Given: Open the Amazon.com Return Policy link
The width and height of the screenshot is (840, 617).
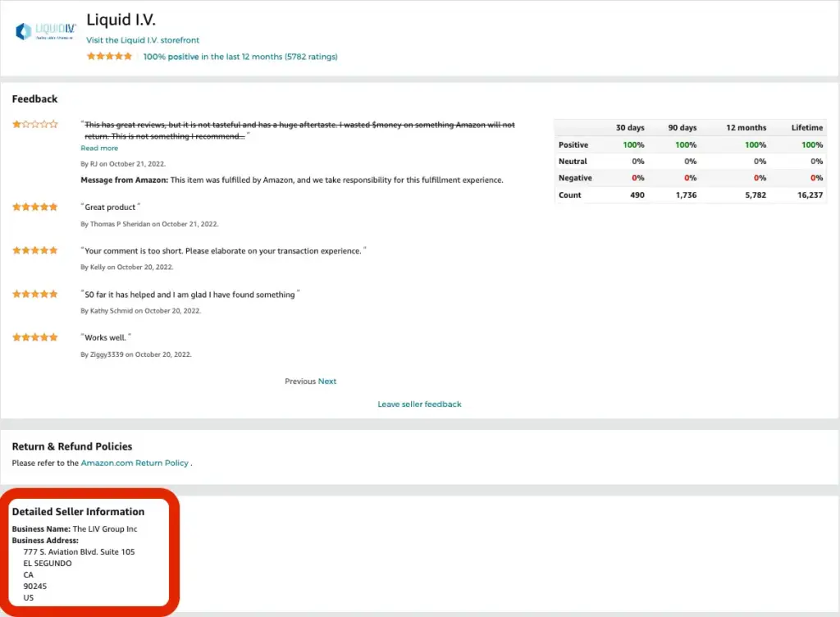Looking at the screenshot, I should [x=135, y=464].
